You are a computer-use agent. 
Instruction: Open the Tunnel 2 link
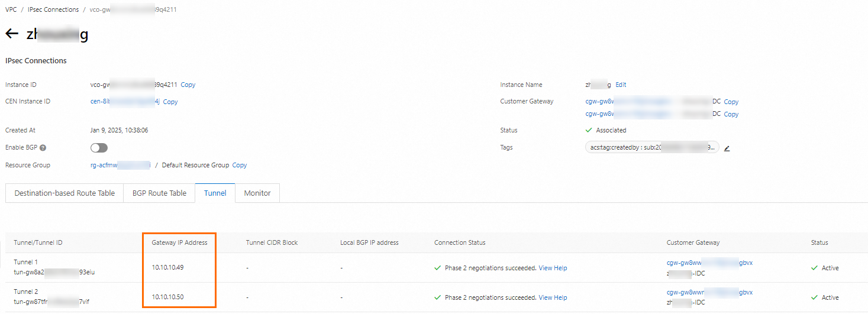click(25, 292)
